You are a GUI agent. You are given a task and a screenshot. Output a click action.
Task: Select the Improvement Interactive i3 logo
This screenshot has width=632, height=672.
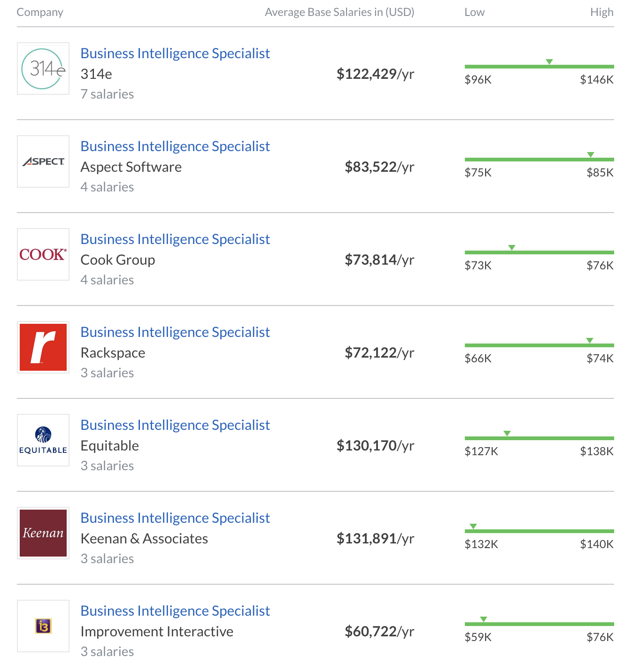coord(43,626)
